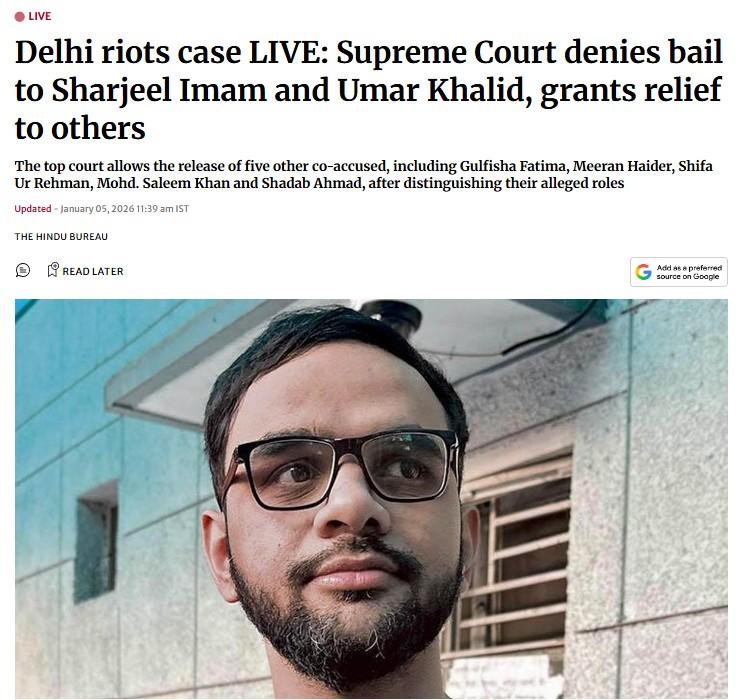
Task: Click 'Supreme Court' in the headline
Action: (x=446, y=52)
